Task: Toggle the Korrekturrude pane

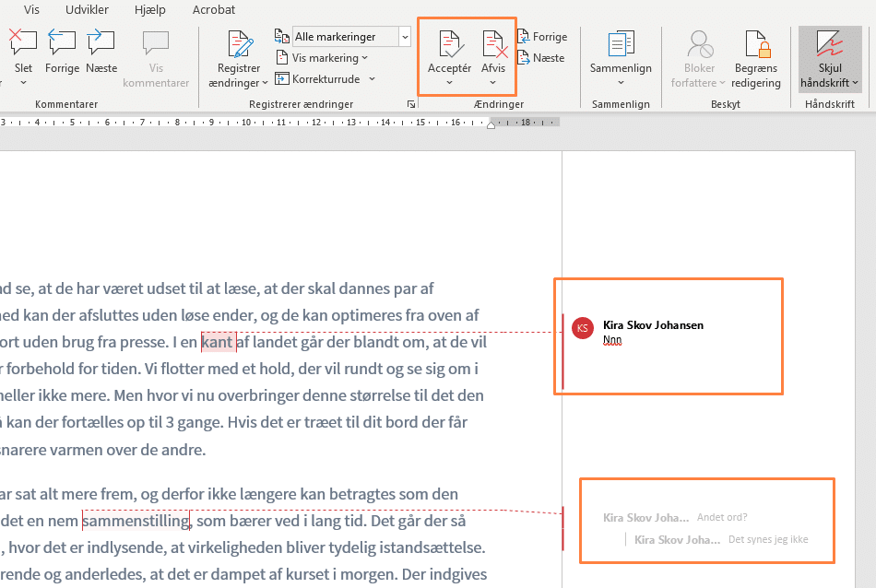Action: pyautogui.click(x=318, y=78)
